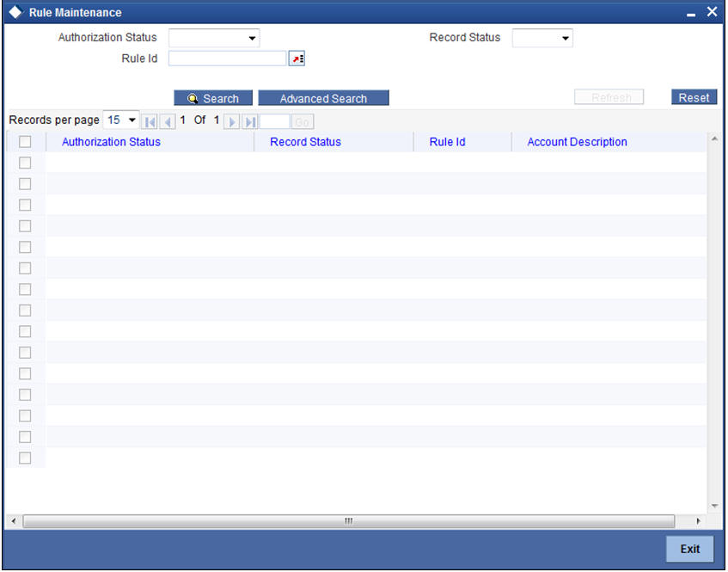
Task: Sort by the Record Status column header
Action: 305,142
